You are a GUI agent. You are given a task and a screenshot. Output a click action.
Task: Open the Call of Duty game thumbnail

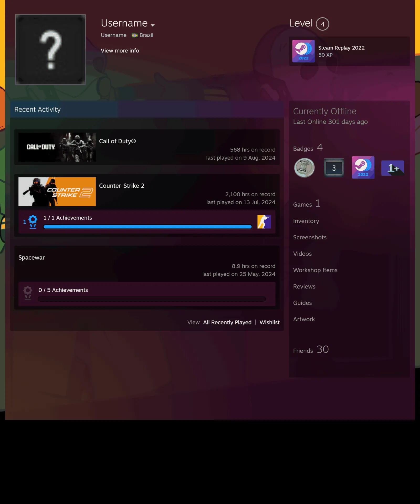pos(57,147)
